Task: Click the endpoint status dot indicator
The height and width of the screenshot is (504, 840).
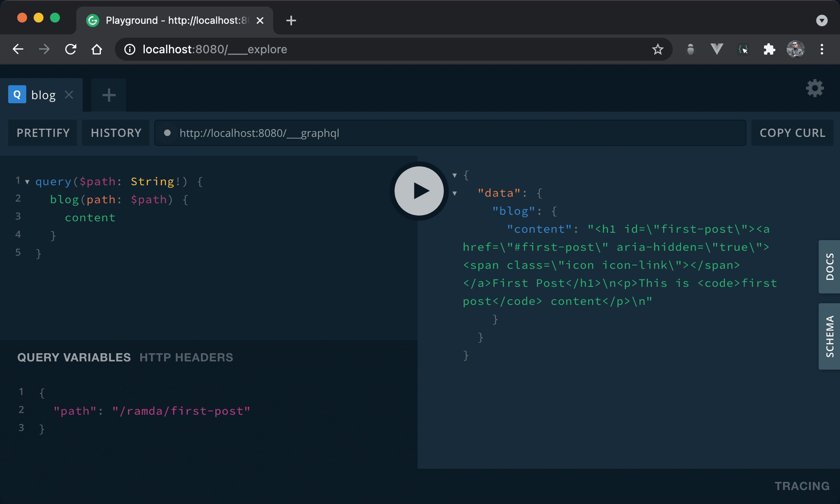Action: (x=167, y=133)
